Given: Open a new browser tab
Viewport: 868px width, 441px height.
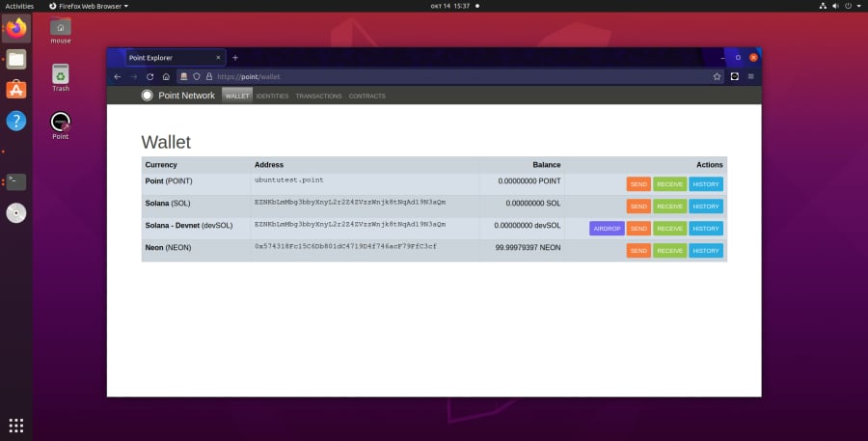Looking at the screenshot, I should tap(235, 58).
